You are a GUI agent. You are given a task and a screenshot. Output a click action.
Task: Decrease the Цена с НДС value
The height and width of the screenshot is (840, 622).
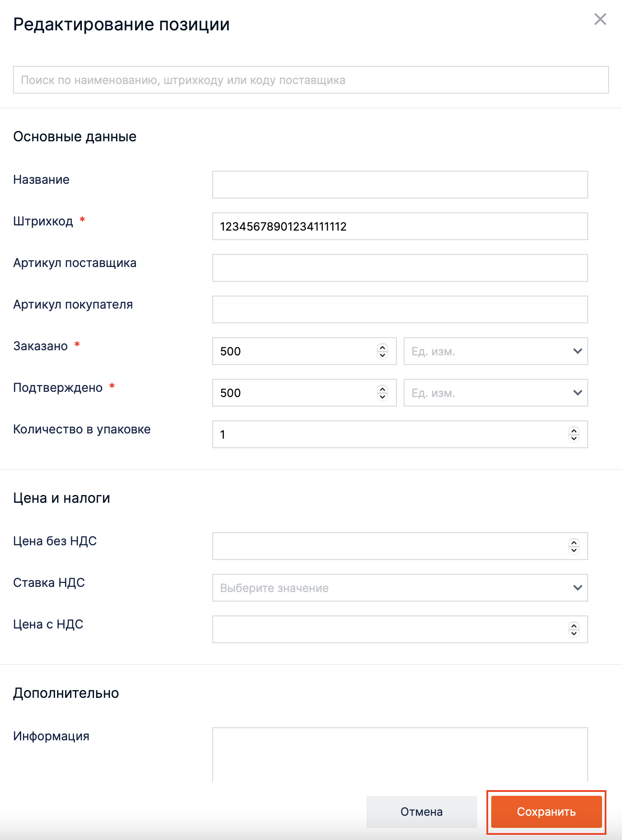coord(574,633)
